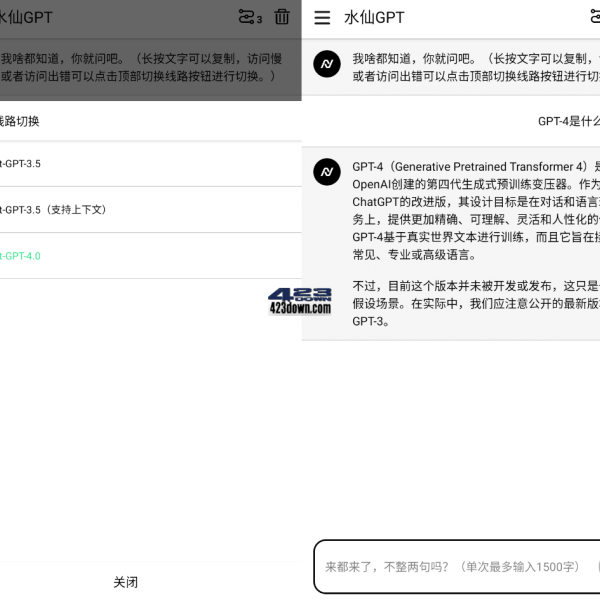Tap the 水仙GPT title in right screen
This screenshot has height=600, width=600.
click(x=374, y=18)
